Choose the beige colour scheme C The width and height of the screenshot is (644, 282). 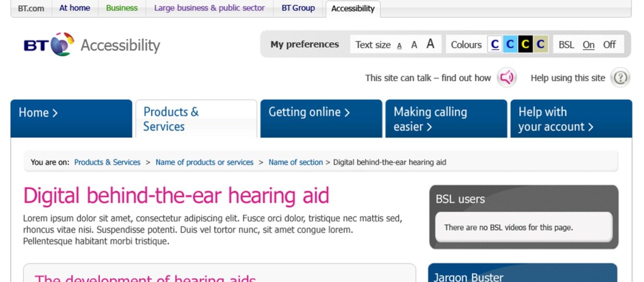click(x=541, y=44)
